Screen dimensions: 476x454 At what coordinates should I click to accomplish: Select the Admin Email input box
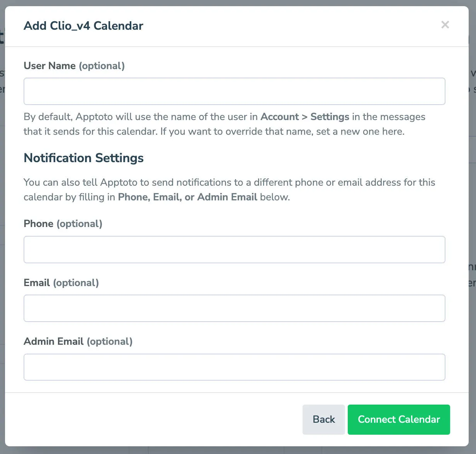[x=234, y=367]
